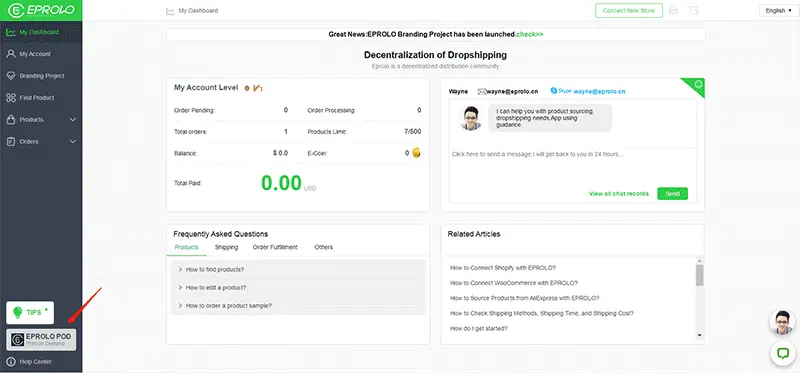Click the E-Coin gold coin icon

[416, 153]
